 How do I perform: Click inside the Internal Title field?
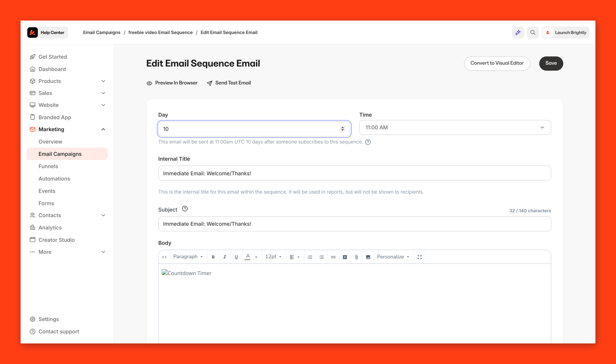[x=354, y=173]
